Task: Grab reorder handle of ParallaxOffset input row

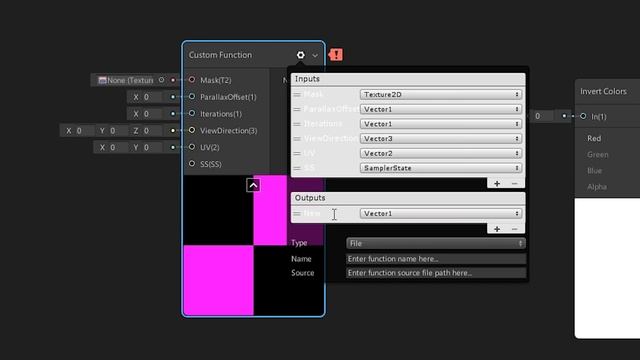Action: tap(297, 109)
